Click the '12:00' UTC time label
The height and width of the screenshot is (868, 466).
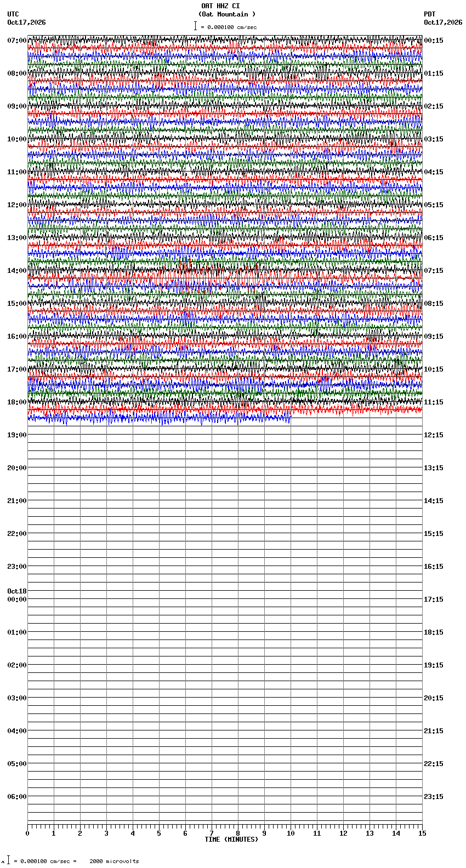coord(17,205)
